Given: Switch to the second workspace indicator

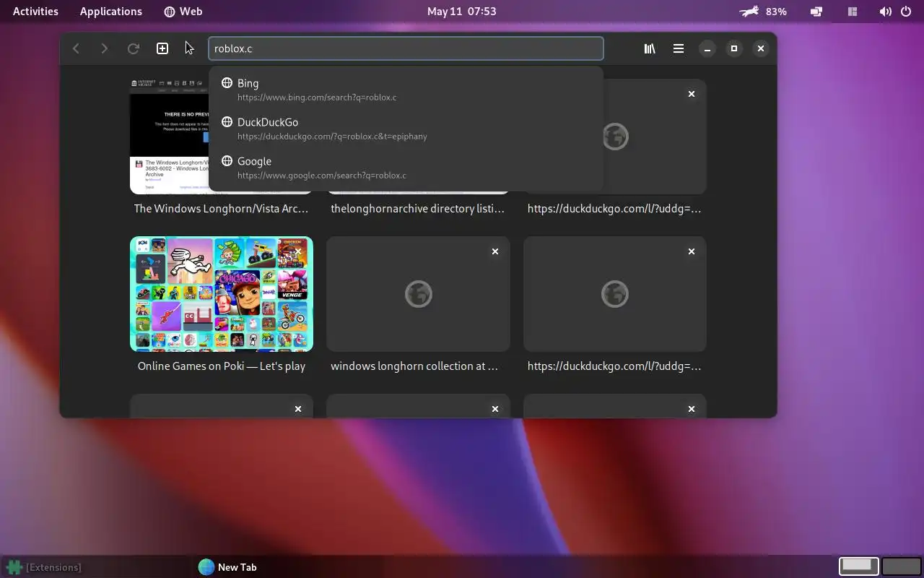Looking at the screenshot, I should pos(902,566).
